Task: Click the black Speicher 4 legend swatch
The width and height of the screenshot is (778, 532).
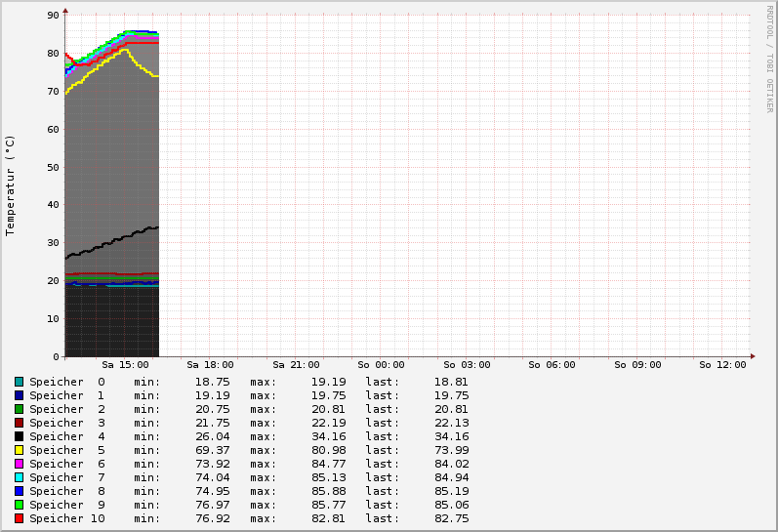Action: coord(19,436)
